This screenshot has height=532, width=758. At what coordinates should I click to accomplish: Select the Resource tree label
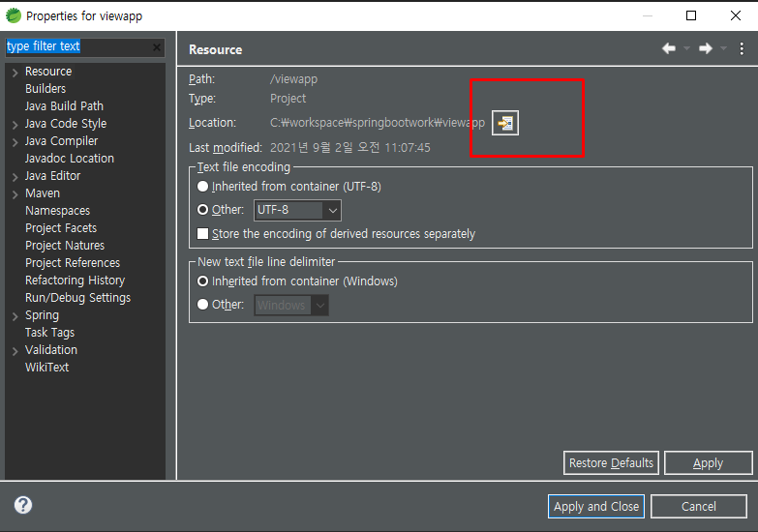tap(48, 72)
